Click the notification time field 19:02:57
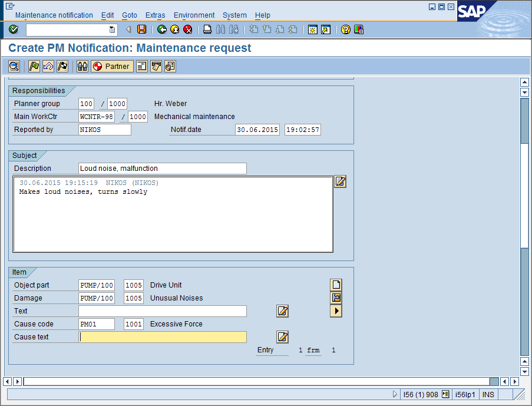Image resolution: width=532 pixels, height=406 pixels. (x=303, y=129)
